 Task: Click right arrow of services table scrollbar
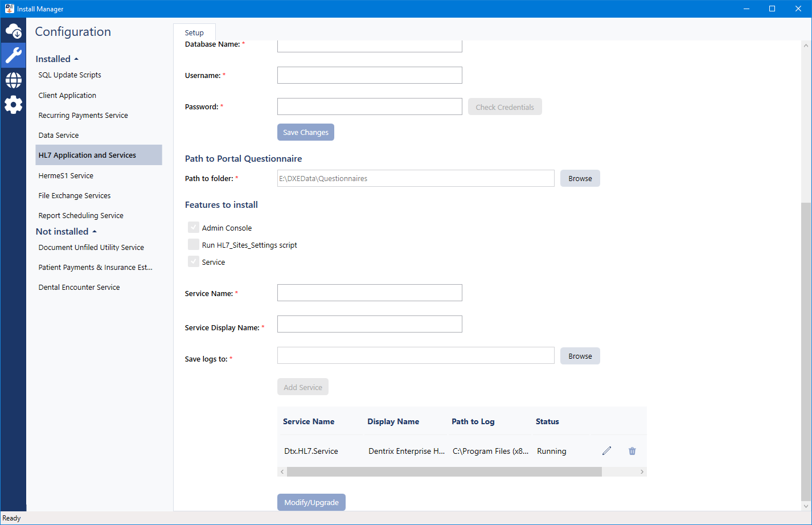(642, 472)
